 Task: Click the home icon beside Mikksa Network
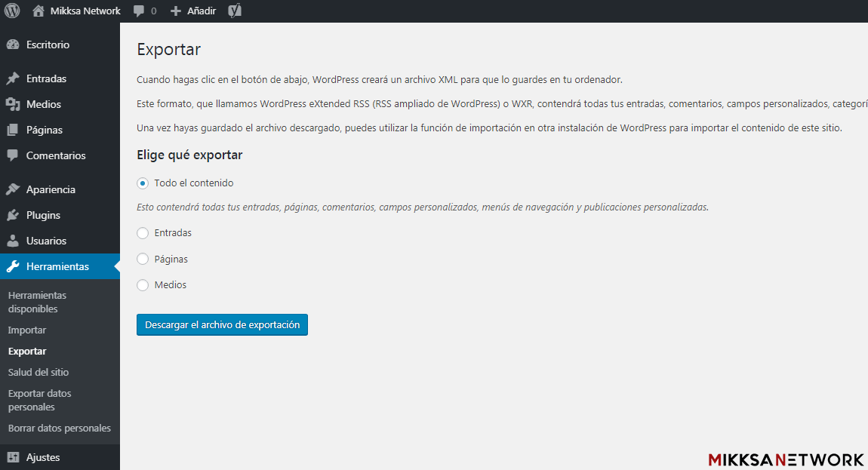pos(38,11)
